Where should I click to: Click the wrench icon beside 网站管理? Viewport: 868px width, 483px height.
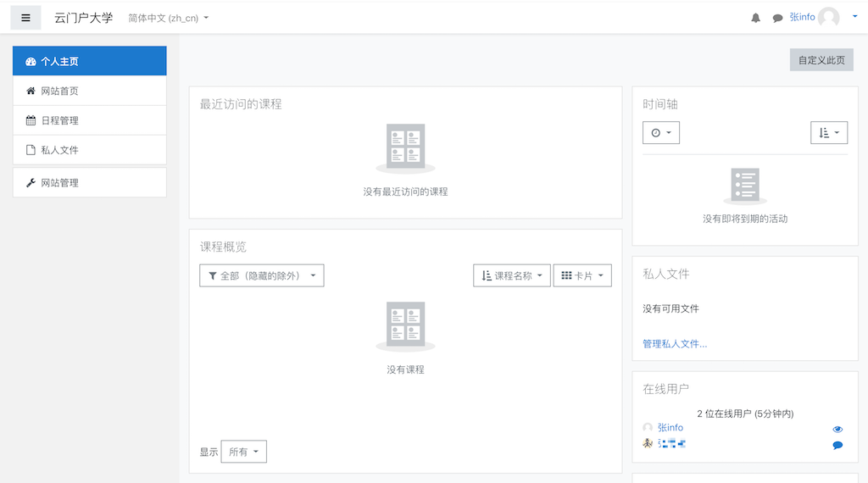pos(31,182)
